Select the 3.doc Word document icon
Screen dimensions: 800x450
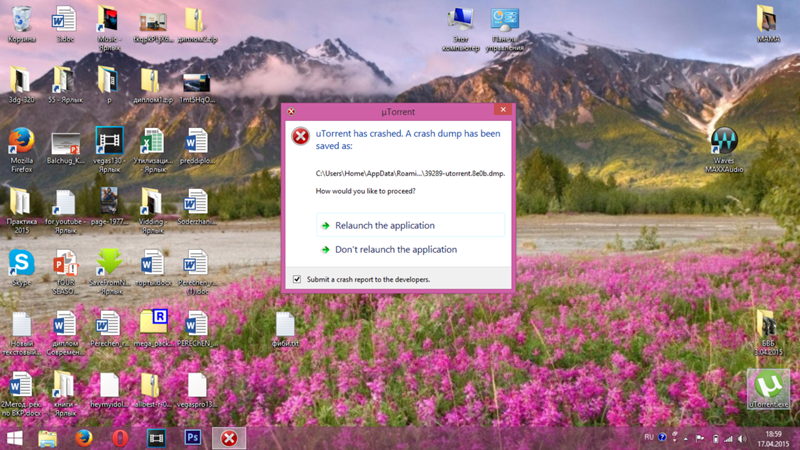point(65,24)
